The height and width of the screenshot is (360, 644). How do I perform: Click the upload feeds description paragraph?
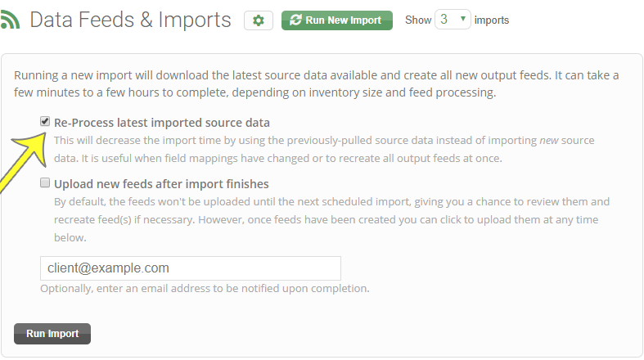pyautogui.click(x=332, y=219)
